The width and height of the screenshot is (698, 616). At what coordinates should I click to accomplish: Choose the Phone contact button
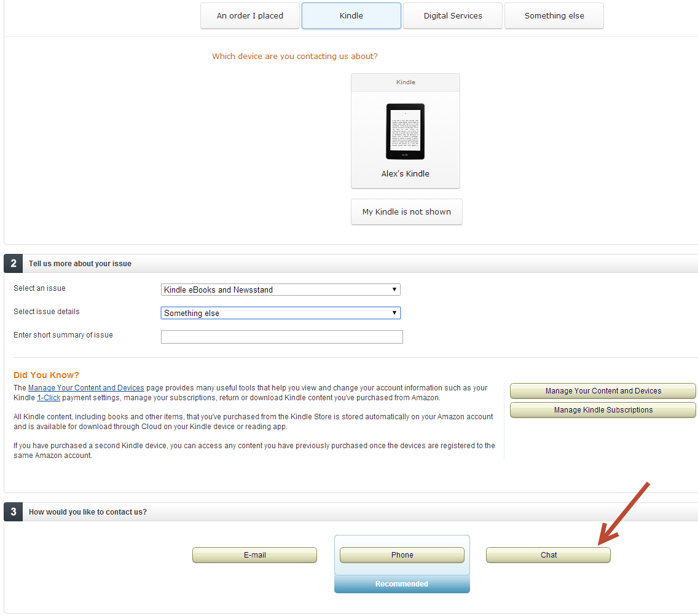402,555
